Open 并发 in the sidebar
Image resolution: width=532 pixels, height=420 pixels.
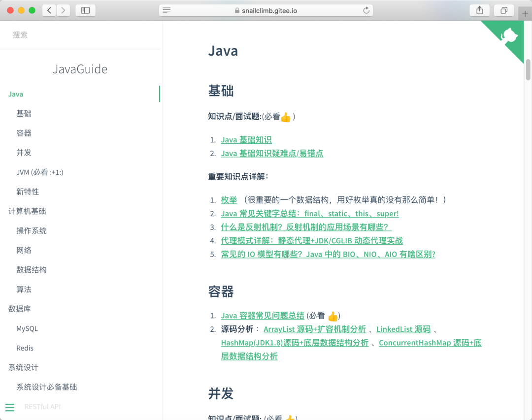(24, 153)
